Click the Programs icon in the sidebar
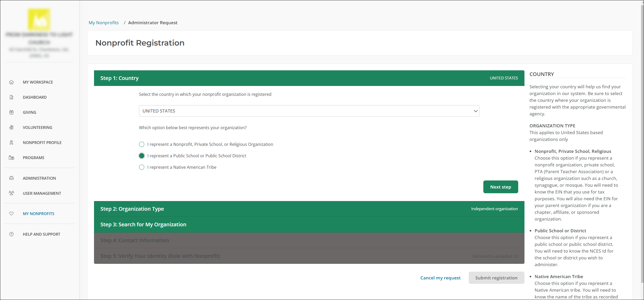644x300 pixels. pyautogui.click(x=11, y=158)
